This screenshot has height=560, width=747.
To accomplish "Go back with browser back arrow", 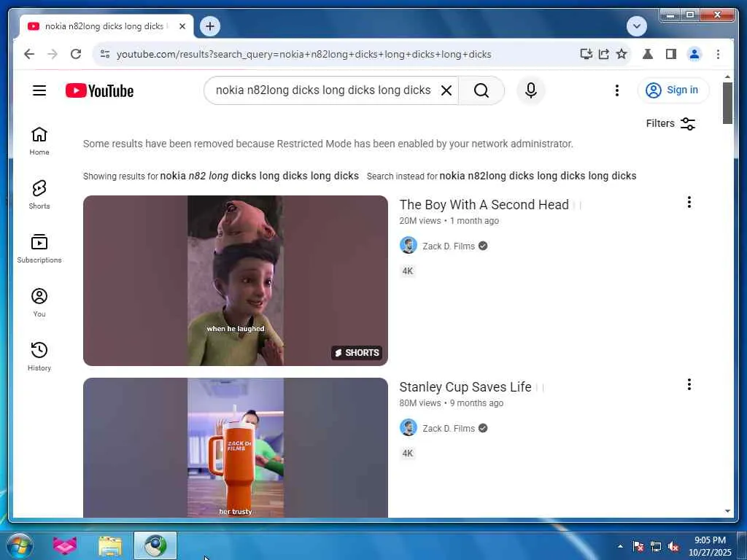I will [x=29, y=54].
